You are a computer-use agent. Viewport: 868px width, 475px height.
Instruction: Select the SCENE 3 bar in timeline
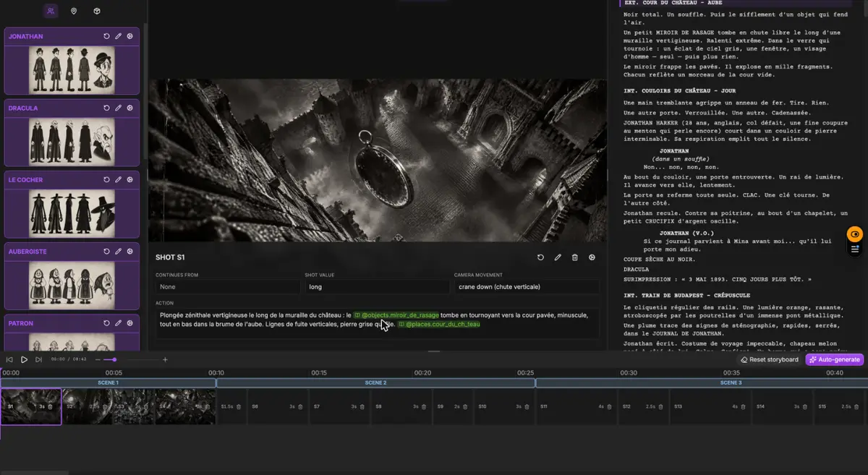pyautogui.click(x=702, y=382)
